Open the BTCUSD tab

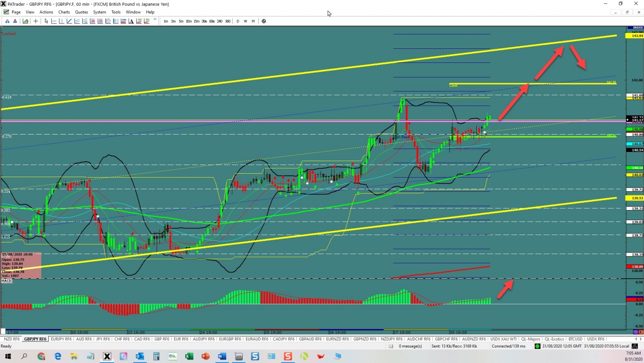tap(575, 339)
